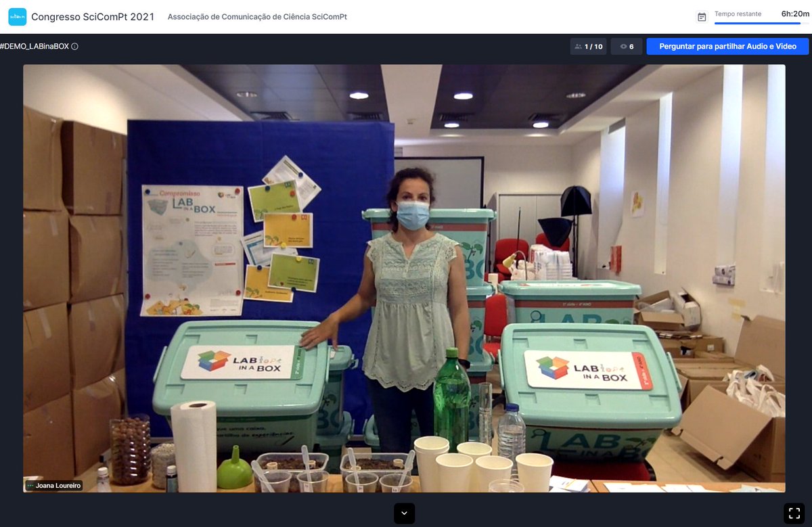Open the calendar schedule icon
The image size is (812, 527).
[702, 17]
